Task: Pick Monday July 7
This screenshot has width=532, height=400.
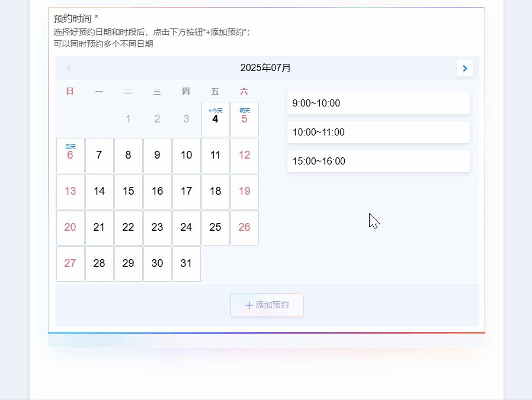Action: [x=99, y=156]
